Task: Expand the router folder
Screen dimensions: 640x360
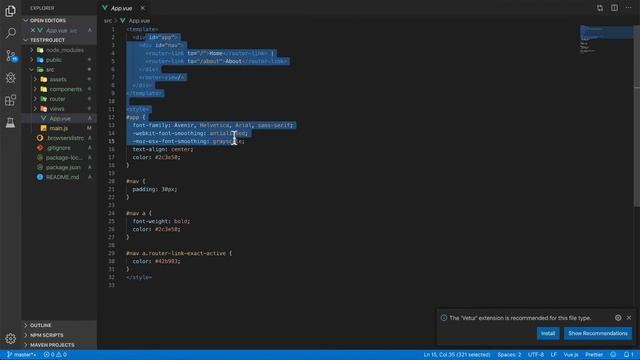Action: click(59, 99)
